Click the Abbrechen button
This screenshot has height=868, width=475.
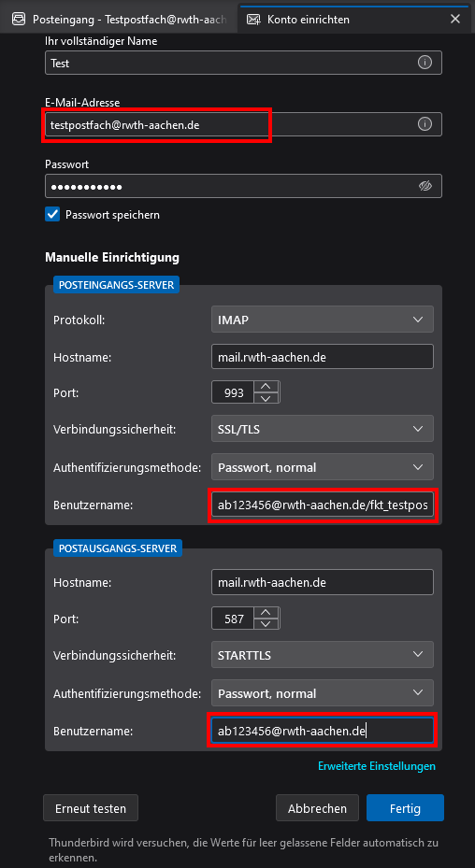point(318,807)
